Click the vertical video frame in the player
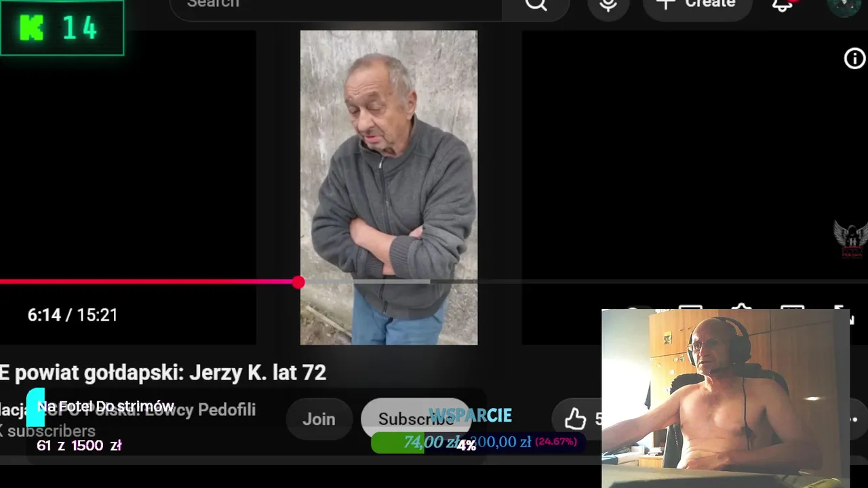 389,188
